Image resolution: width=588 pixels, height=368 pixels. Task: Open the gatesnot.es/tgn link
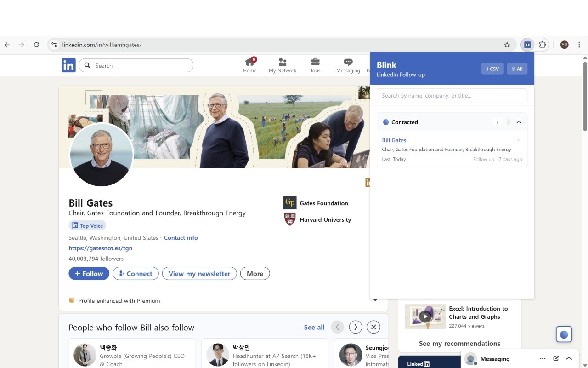coord(101,248)
